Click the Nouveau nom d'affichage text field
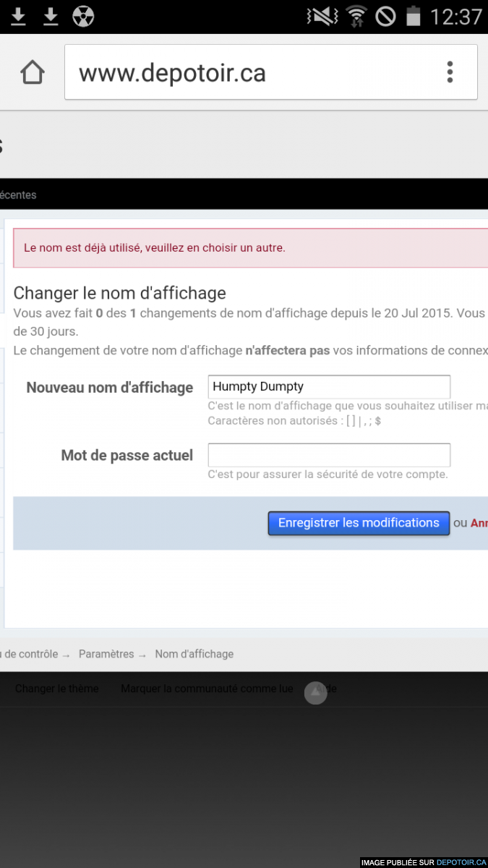Image resolution: width=488 pixels, height=868 pixels. 329,386
